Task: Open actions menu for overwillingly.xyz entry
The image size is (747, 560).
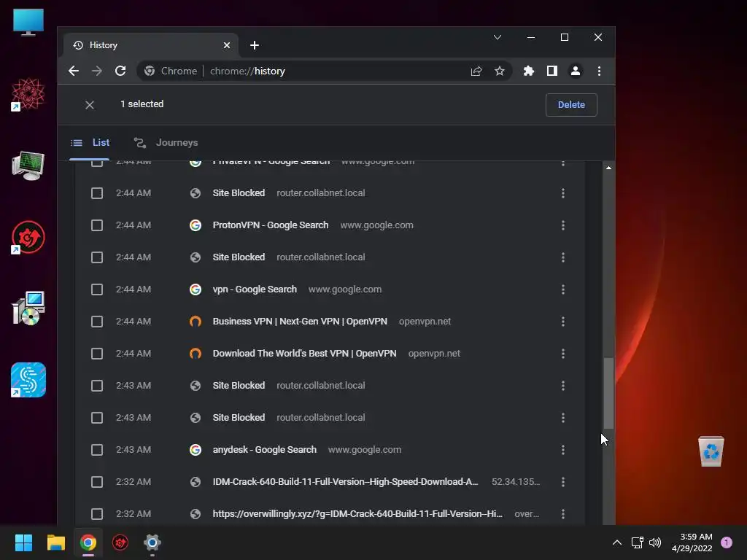Action: pos(562,514)
